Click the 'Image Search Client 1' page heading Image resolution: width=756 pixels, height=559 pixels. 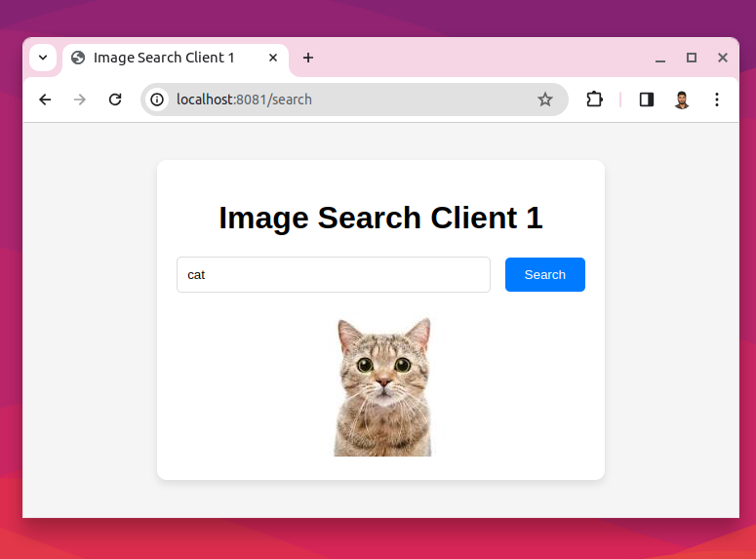click(380, 218)
